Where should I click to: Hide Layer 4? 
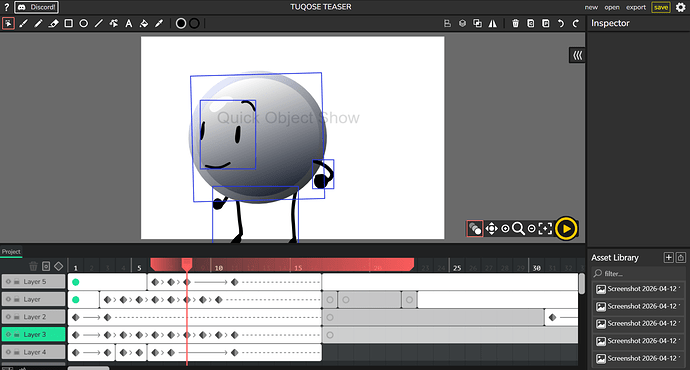(8, 352)
